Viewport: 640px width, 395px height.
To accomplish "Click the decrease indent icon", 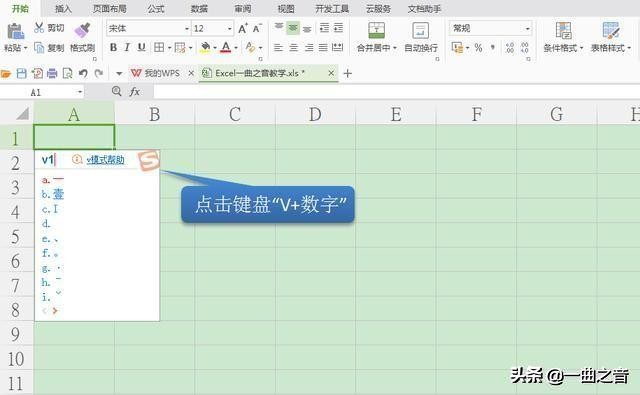I will click(324, 28).
